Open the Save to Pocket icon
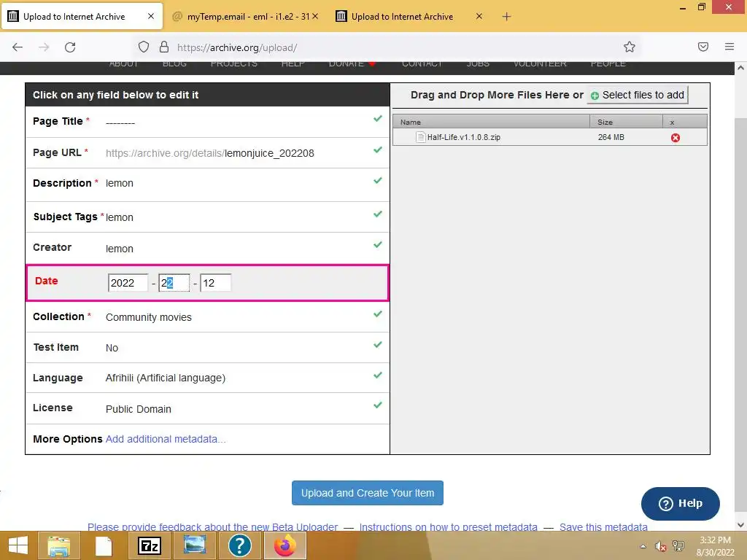747x560 pixels. click(x=703, y=47)
